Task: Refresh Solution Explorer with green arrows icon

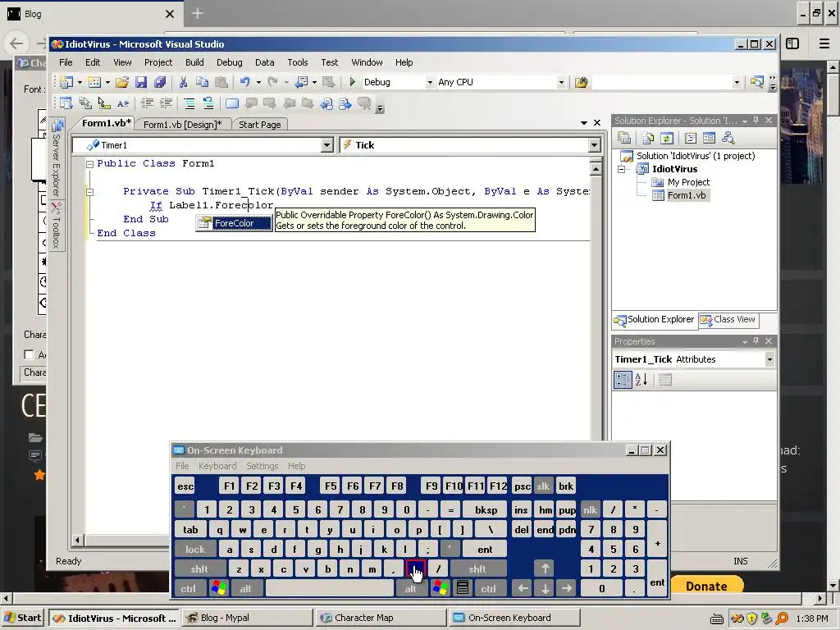Action: (666, 138)
